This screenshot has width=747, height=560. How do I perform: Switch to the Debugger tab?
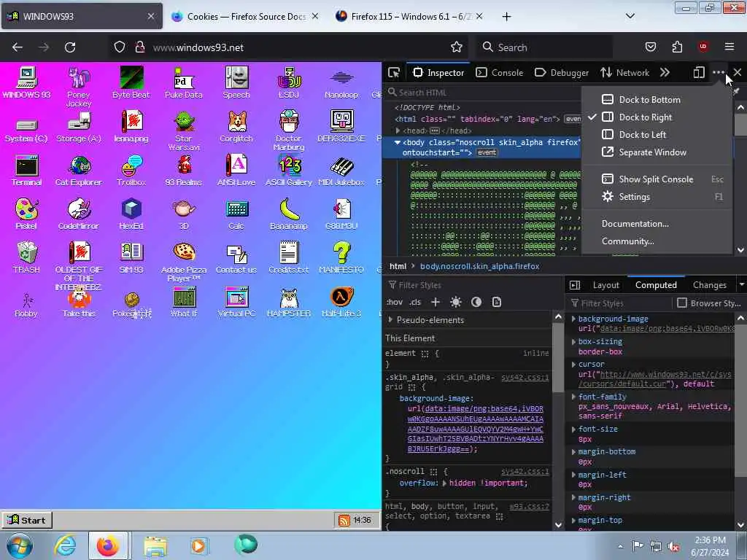pos(562,72)
